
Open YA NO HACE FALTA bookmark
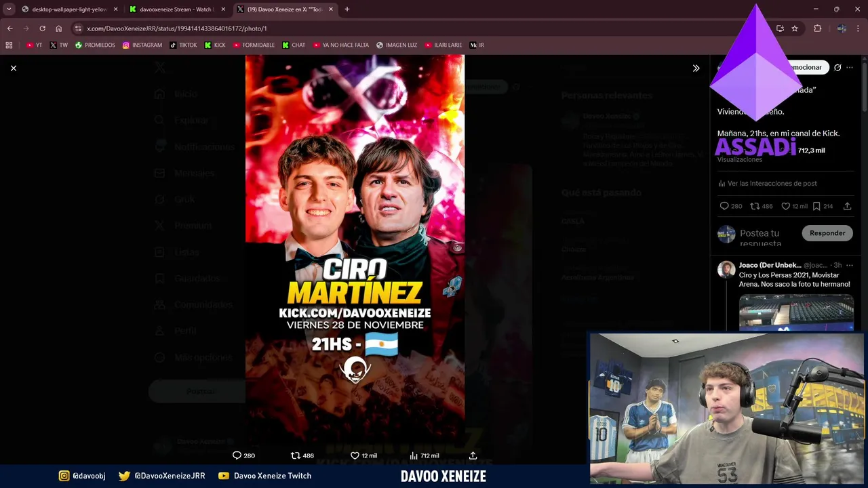341,45
